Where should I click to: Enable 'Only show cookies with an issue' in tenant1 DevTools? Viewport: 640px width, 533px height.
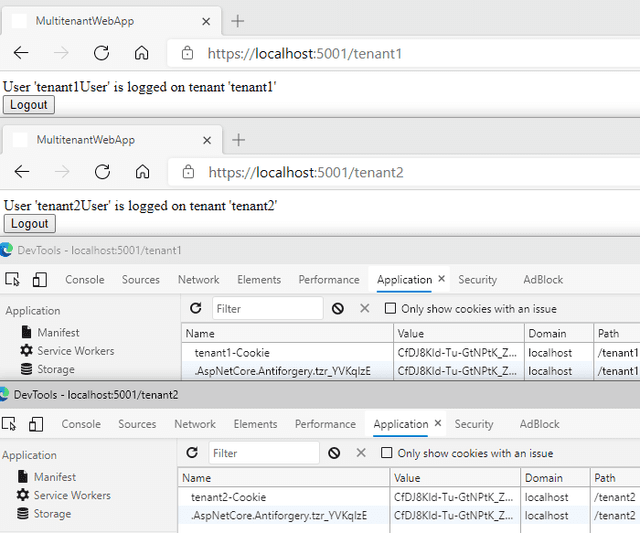(390, 309)
